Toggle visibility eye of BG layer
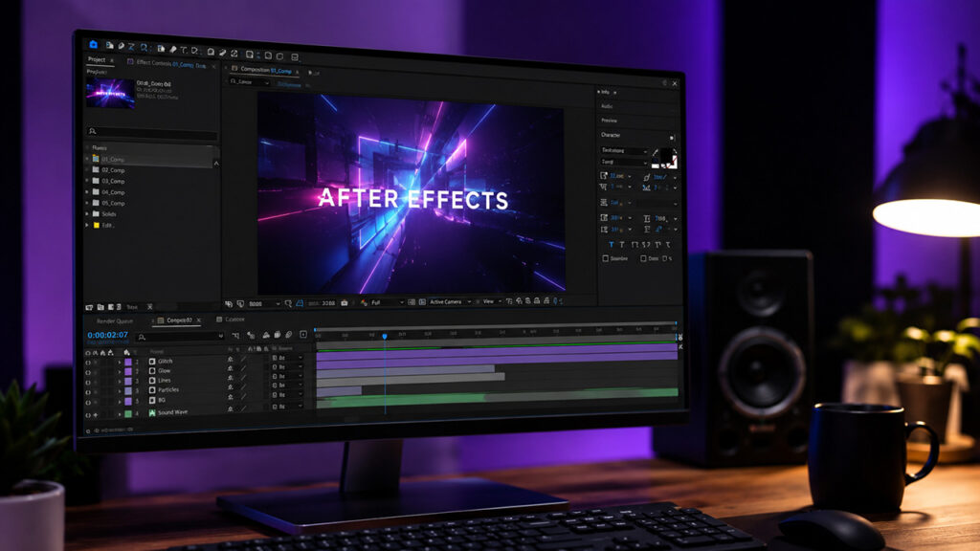This screenshot has width=980, height=551. [x=88, y=403]
